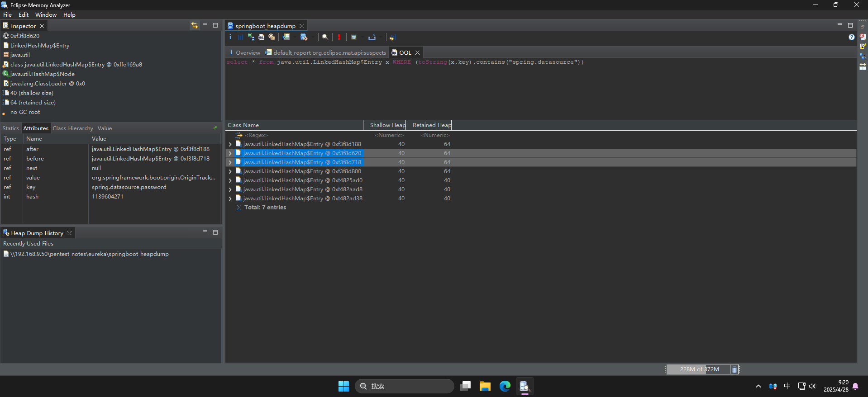Open the help question mark icon
Screen dimensions: 868x397
point(852,37)
